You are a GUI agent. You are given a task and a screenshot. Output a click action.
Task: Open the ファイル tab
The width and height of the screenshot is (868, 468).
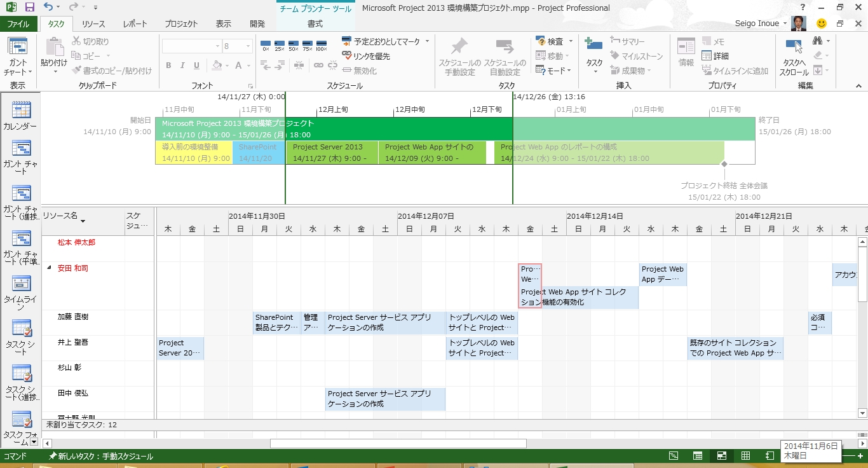point(18,24)
